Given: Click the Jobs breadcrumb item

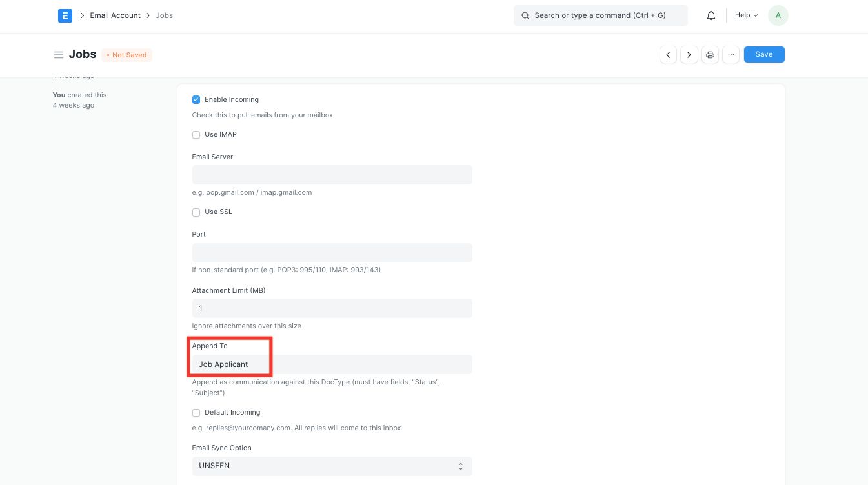Looking at the screenshot, I should point(164,15).
